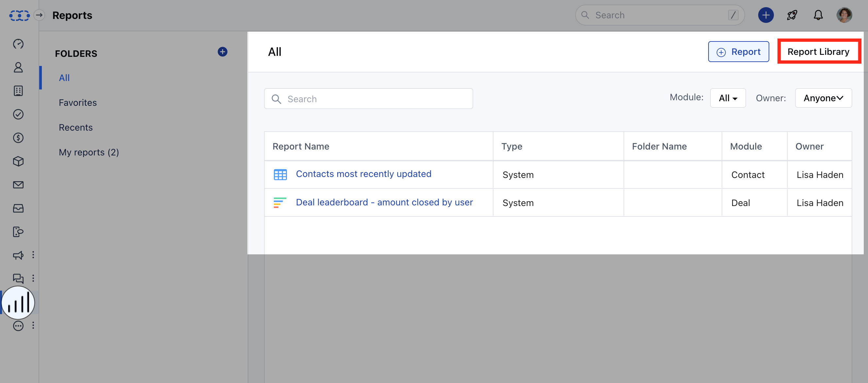The height and width of the screenshot is (383, 868).
Task: Click in the top global Search field
Action: (659, 15)
